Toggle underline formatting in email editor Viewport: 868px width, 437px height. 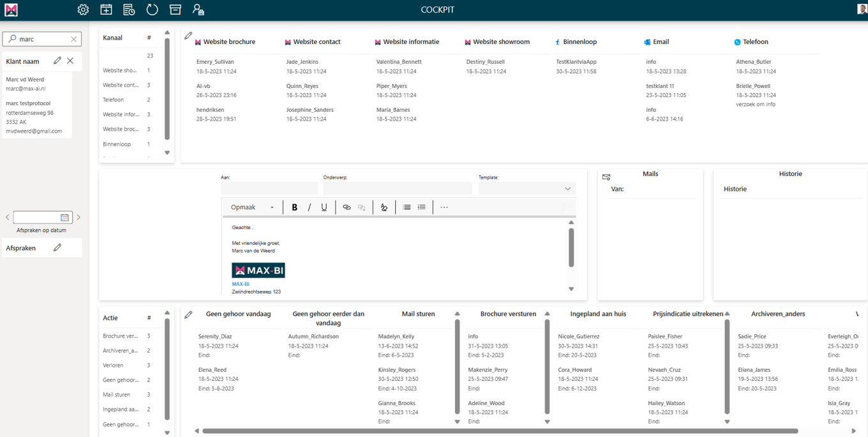click(324, 207)
